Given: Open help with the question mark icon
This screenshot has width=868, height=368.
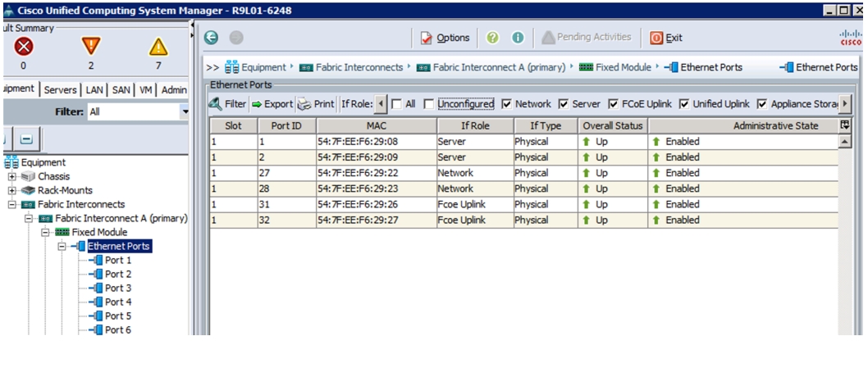Looking at the screenshot, I should click(x=492, y=38).
